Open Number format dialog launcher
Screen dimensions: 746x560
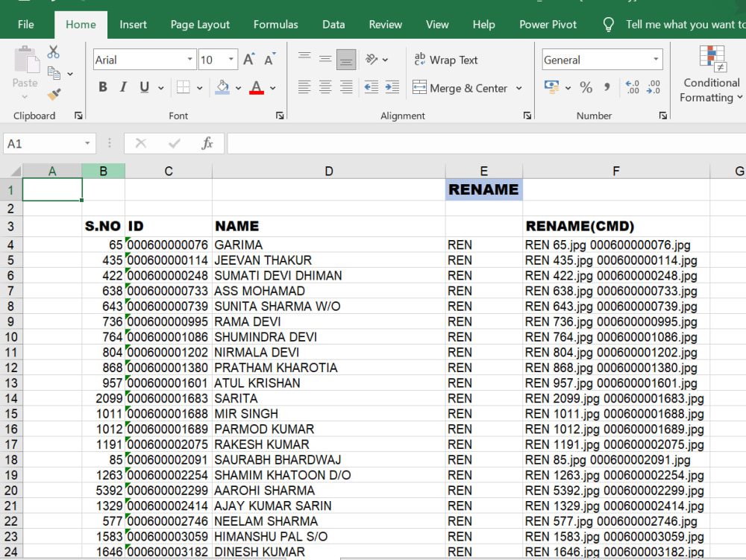coord(662,116)
